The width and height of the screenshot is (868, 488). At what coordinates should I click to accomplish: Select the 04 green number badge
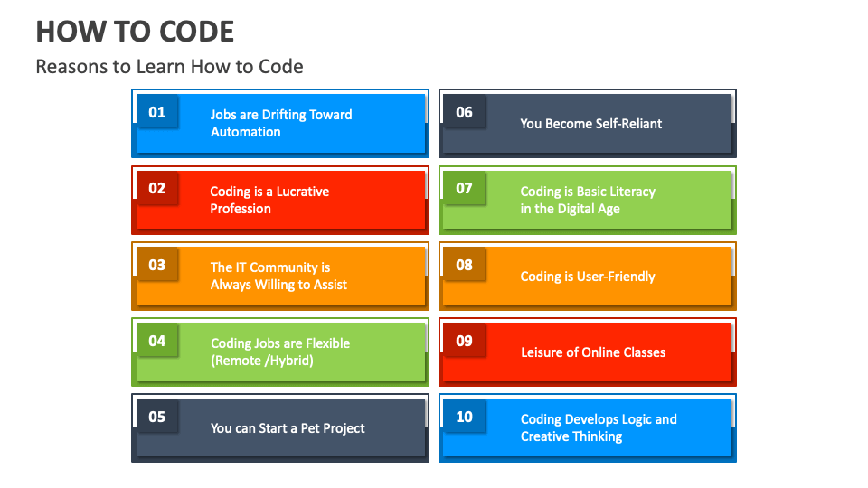click(x=157, y=341)
